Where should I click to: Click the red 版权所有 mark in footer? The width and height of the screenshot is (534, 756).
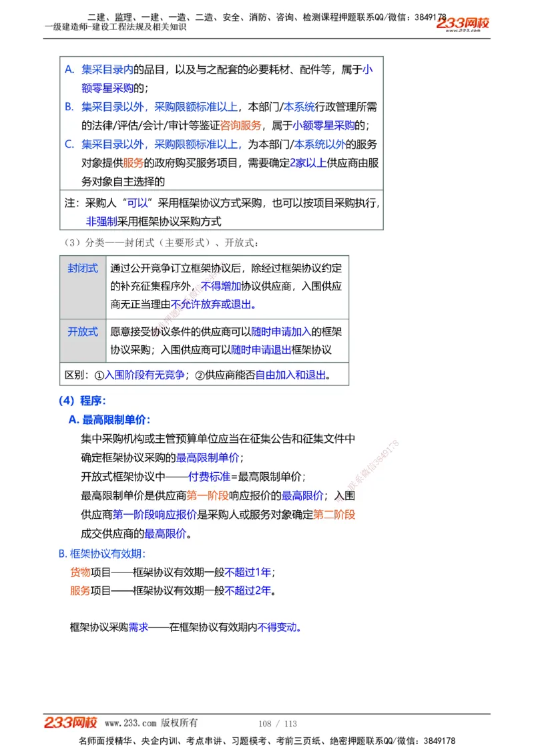[x=181, y=722]
